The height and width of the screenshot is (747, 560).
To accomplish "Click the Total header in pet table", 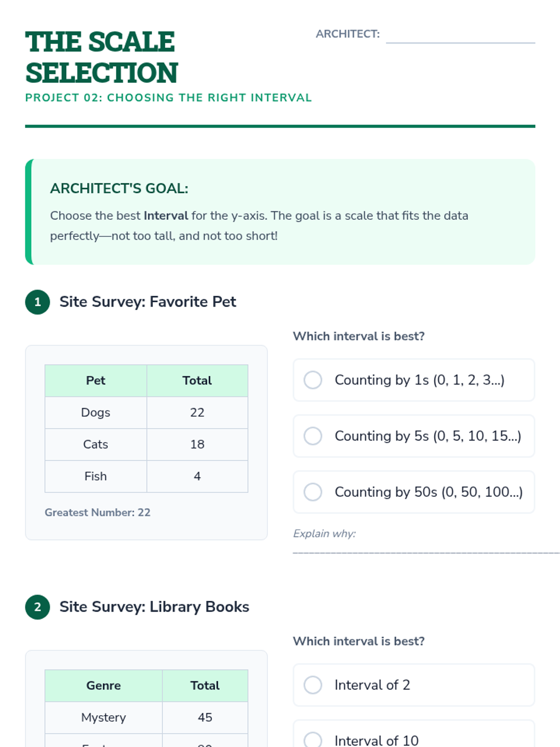I will [197, 381].
